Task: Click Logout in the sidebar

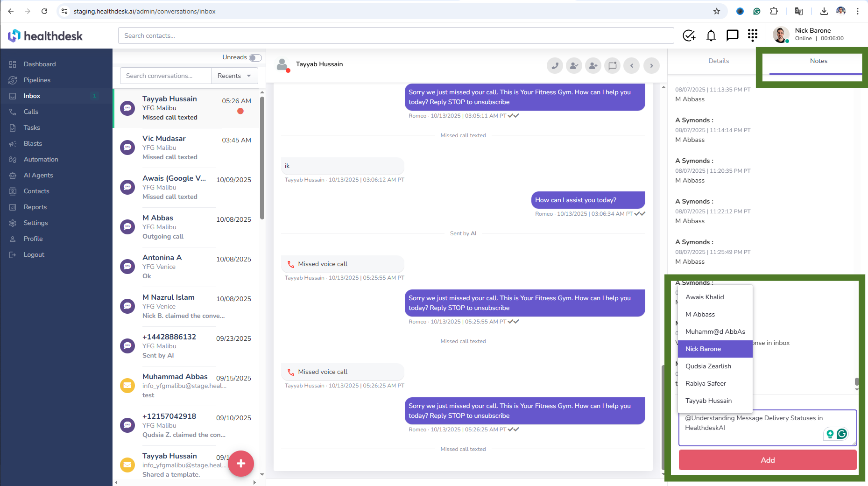Action: [x=34, y=254]
